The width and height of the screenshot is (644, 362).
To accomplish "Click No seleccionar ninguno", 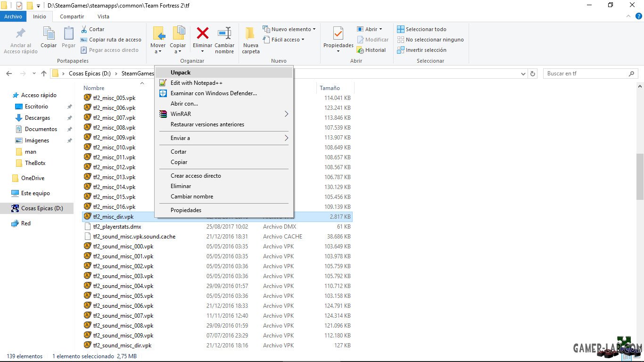I will (x=430, y=40).
